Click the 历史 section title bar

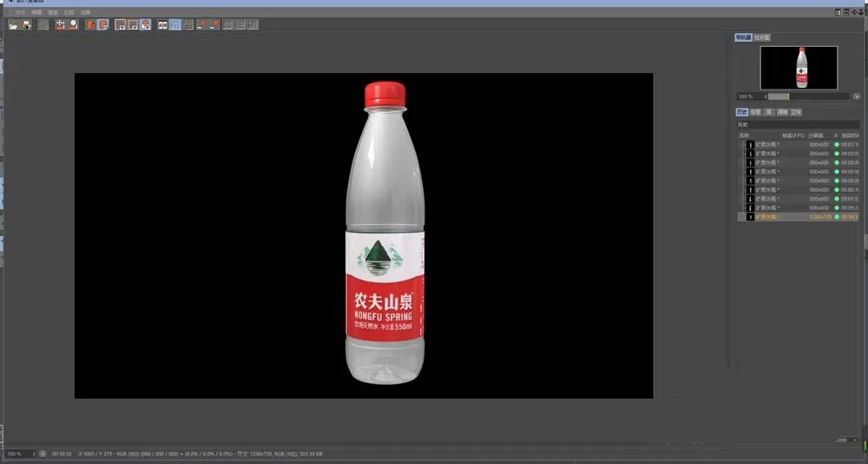click(798, 125)
